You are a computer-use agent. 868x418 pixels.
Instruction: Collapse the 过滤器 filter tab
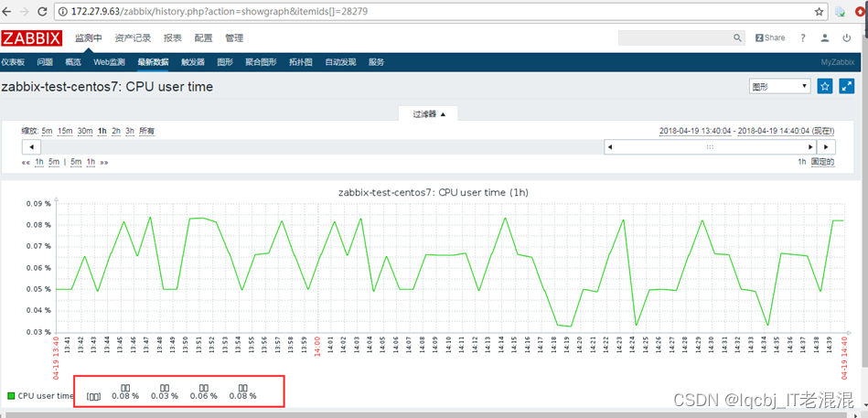(428, 114)
